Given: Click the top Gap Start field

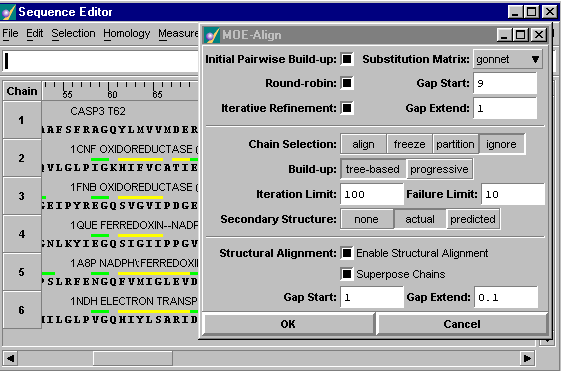Looking at the screenshot, I should pyautogui.click(x=505, y=83).
